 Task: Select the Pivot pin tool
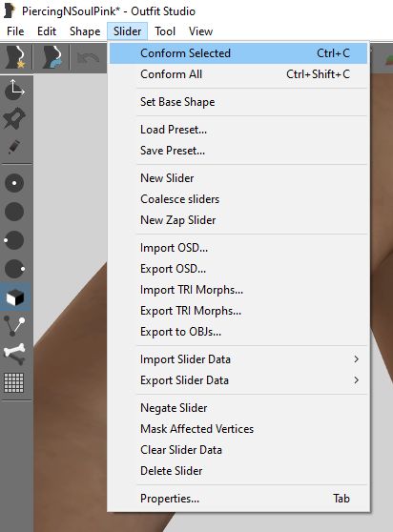point(14,118)
